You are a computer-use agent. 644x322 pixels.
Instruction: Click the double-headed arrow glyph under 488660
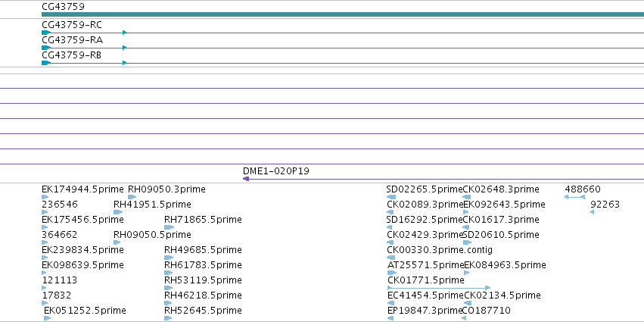[574, 197]
